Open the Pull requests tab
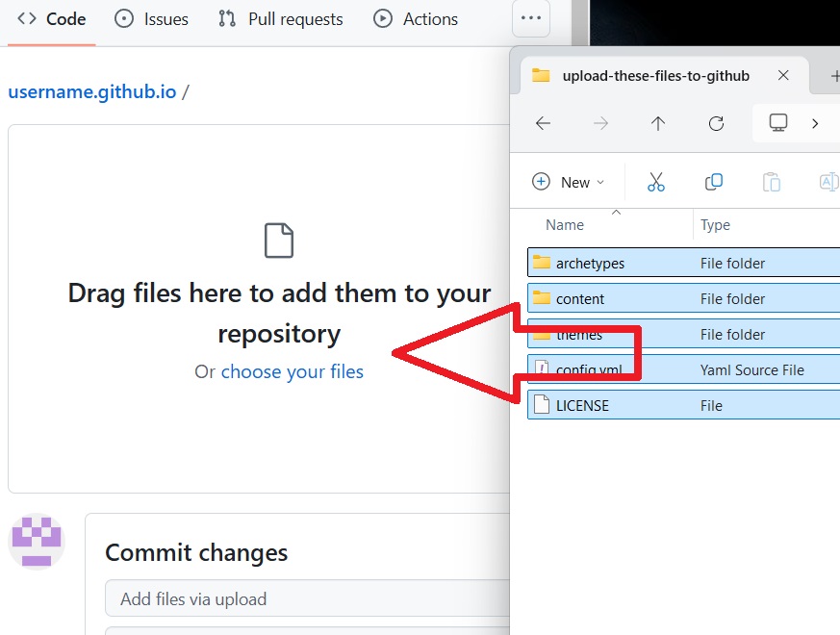This screenshot has height=635, width=840. pos(281,18)
